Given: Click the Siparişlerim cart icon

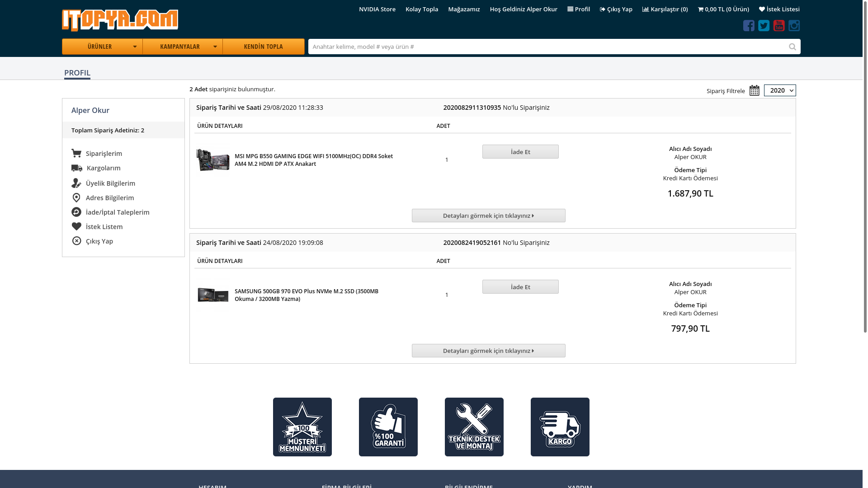Looking at the screenshot, I should [x=76, y=153].
